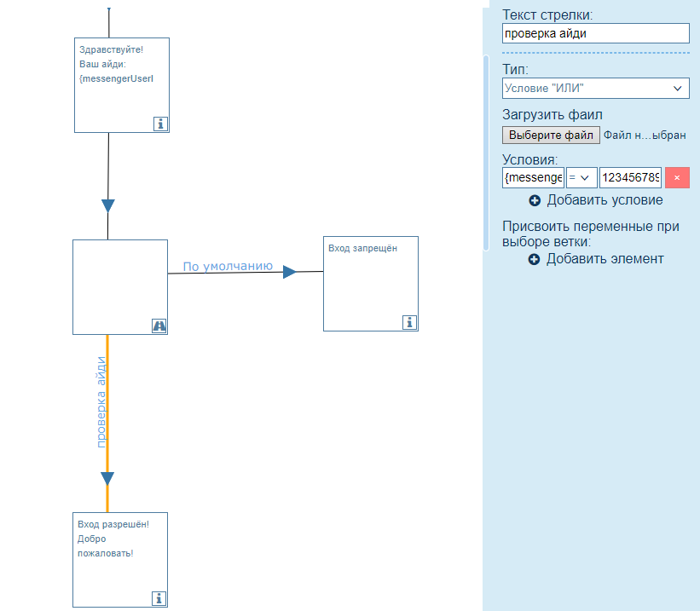Screen dimensions: 700x611
Task: Click the condition value field with 123456789
Action: [630, 178]
